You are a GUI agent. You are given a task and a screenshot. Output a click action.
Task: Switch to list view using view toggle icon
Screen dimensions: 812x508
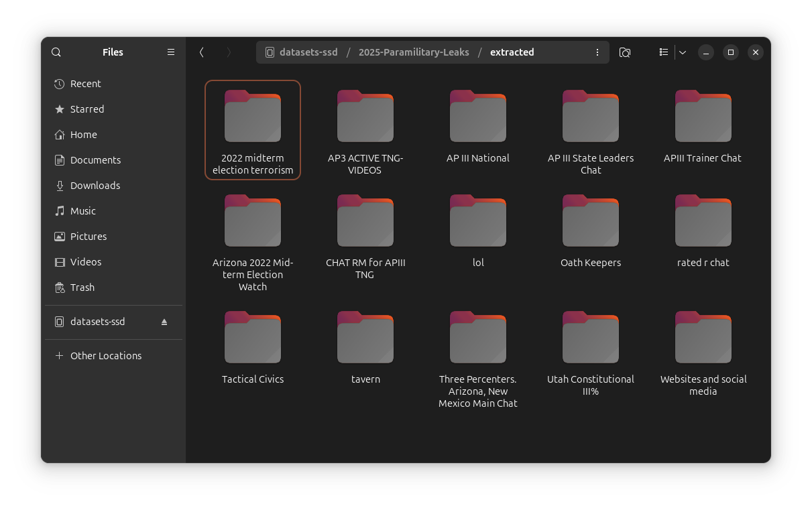[663, 52]
